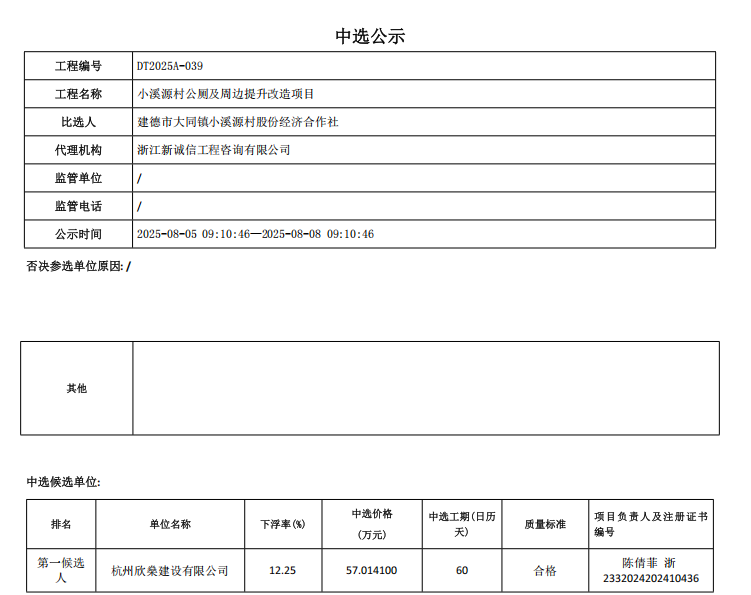
Task: Click the 下浮率 value 12.25
Action: [283, 571]
